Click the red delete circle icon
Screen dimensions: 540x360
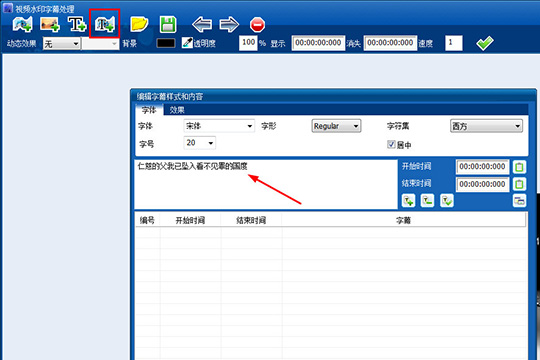(257, 25)
